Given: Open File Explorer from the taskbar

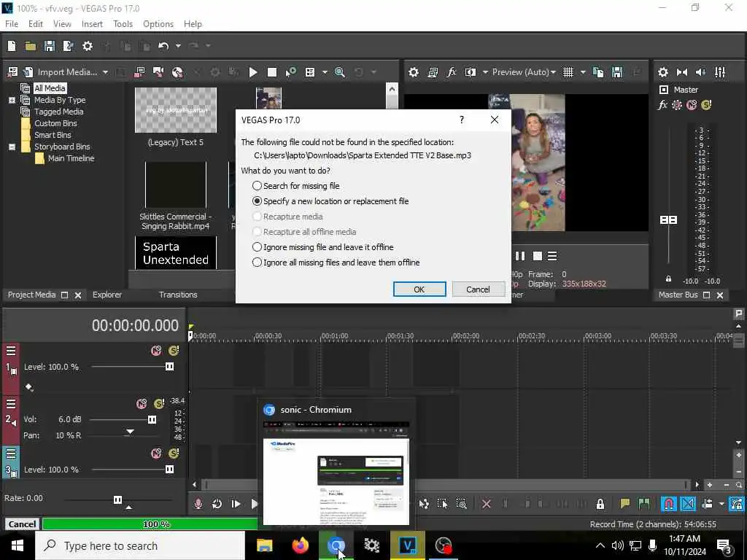Looking at the screenshot, I should [264, 545].
